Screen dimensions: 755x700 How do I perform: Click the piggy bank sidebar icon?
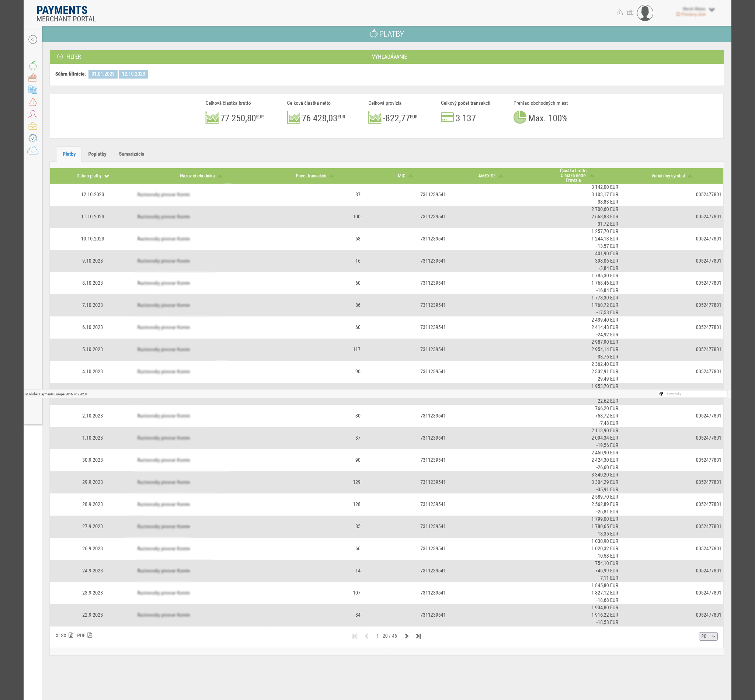click(33, 66)
